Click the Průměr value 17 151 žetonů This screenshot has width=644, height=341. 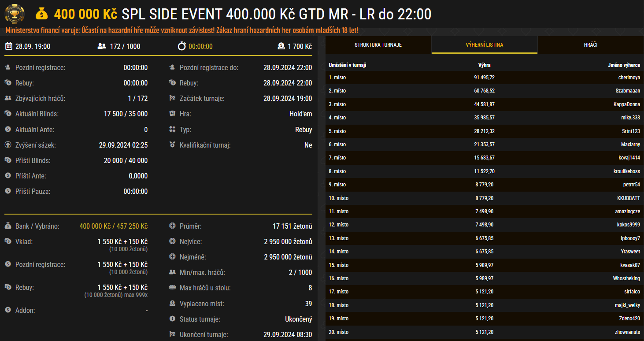coord(292,226)
